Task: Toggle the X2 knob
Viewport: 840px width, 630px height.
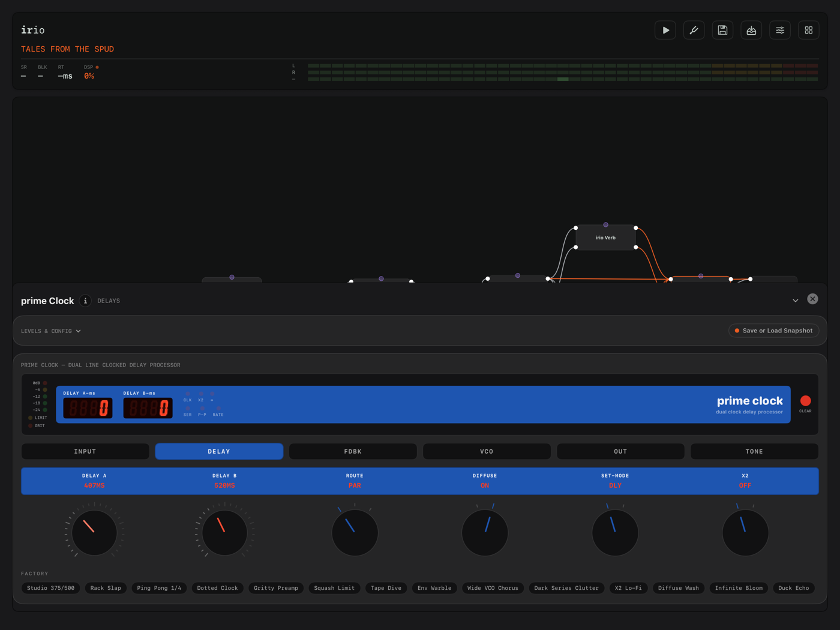Action: (745, 532)
